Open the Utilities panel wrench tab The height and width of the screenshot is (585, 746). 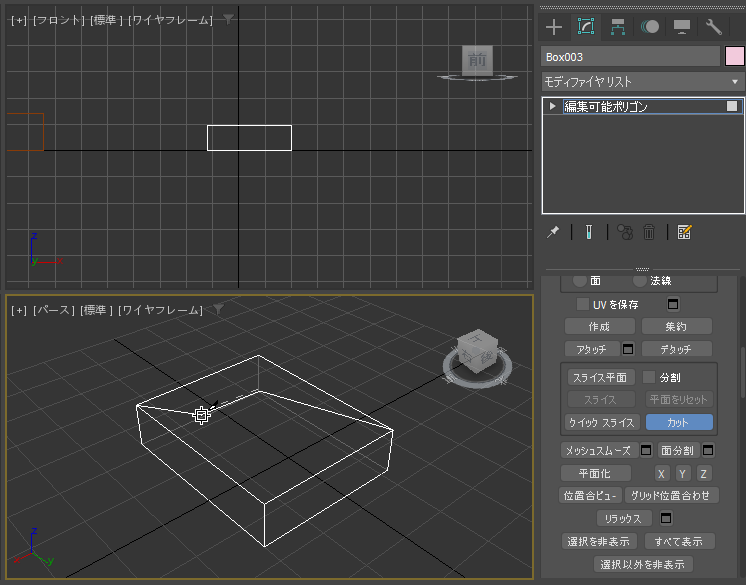pos(714,27)
